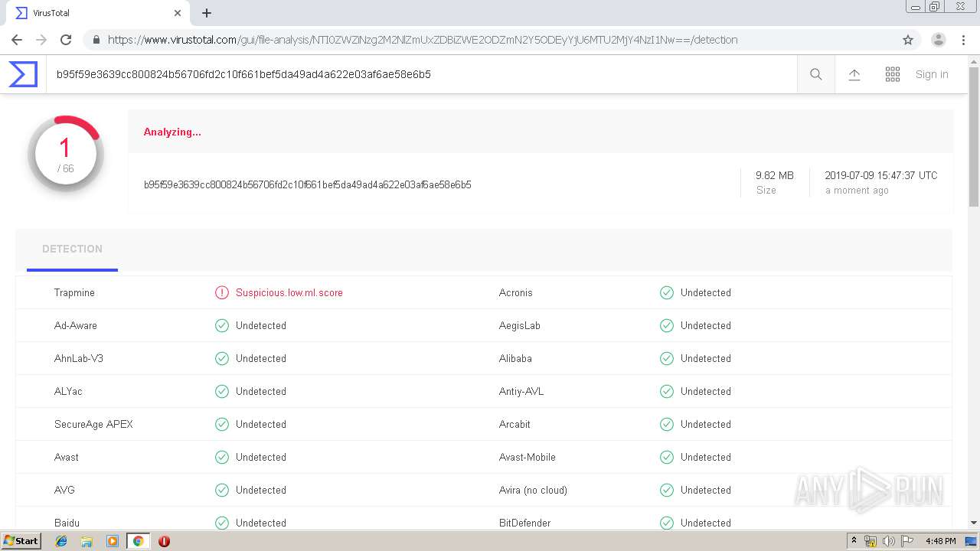Click the taskbar clock 4:48 PM
The height and width of the screenshot is (551, 980).
(940, 541)
